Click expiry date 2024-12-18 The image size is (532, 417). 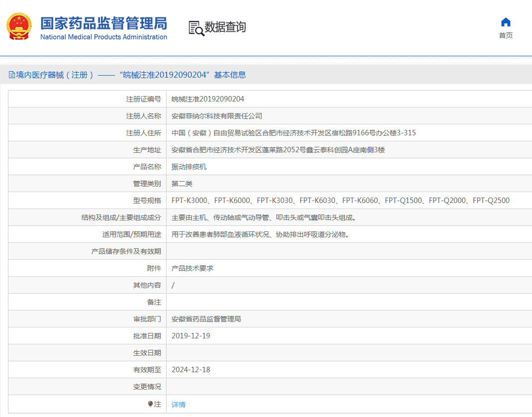pos(191,370)
